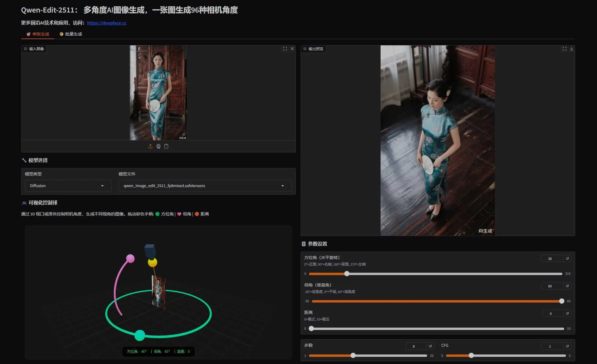Expand the output preview to fullscreen

pos(564,49)
